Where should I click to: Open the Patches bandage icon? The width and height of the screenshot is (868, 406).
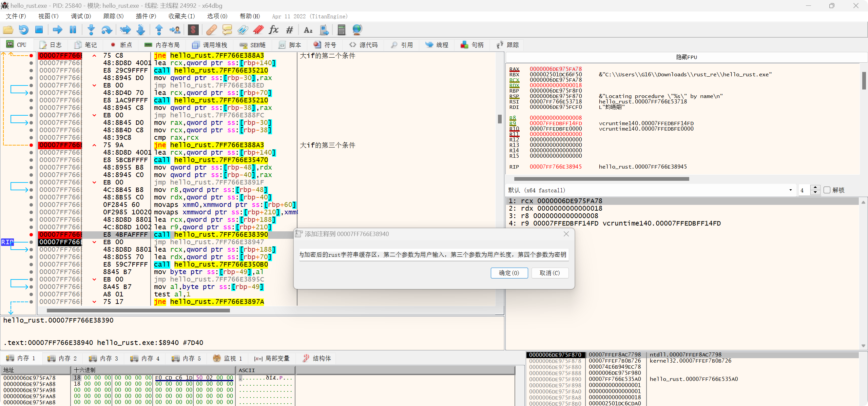[x=211, y=30]
